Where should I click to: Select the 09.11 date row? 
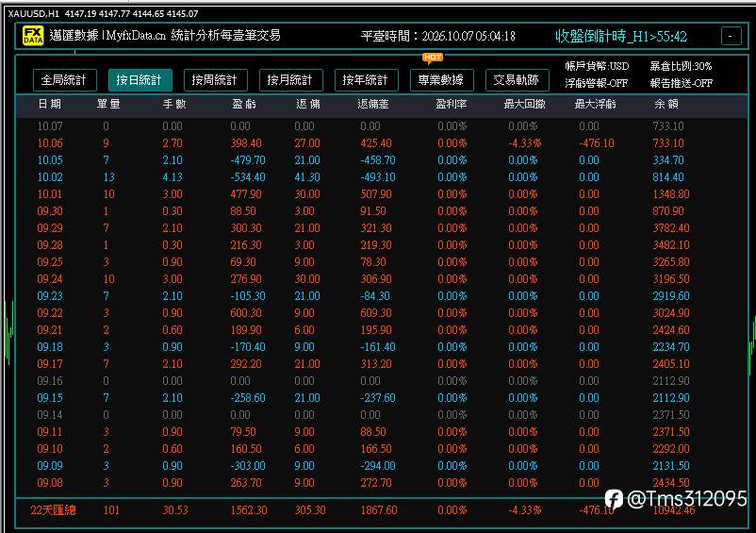pos(381,432)
